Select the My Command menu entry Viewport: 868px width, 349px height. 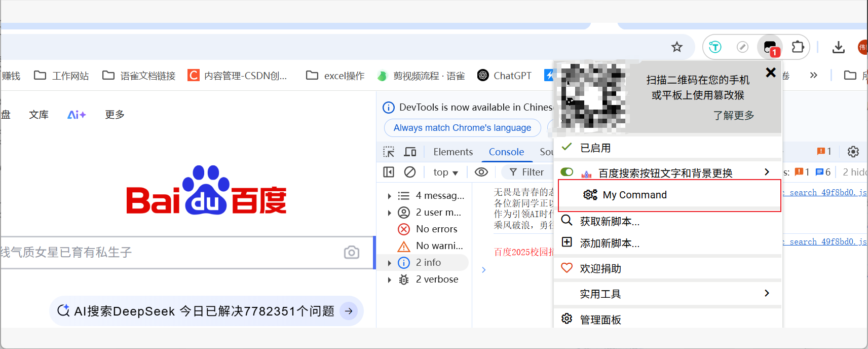pos(669,195)
